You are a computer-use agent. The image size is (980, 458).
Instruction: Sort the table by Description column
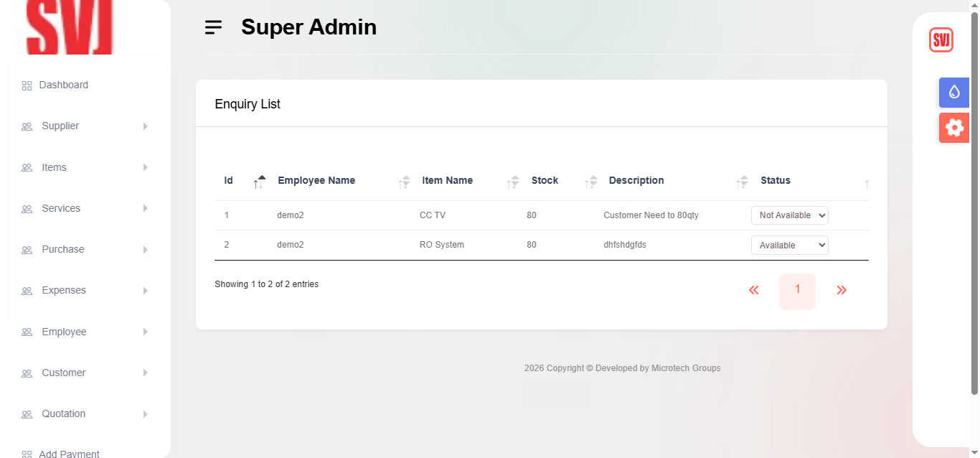[743, 182]
